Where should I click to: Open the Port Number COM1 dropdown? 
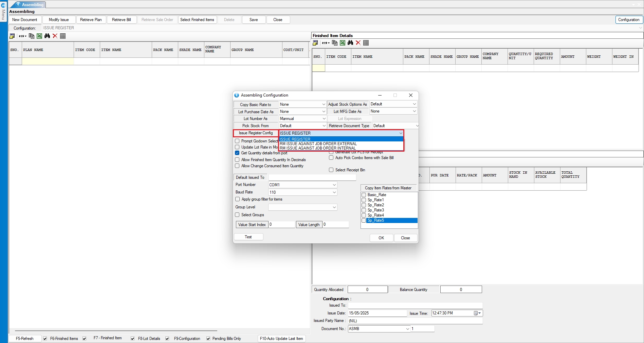(x=334, y=185)
